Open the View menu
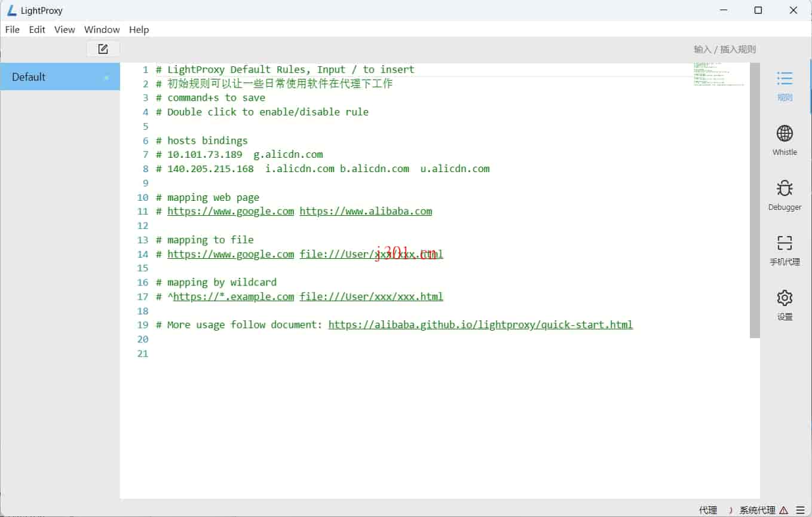 [65, 29]
